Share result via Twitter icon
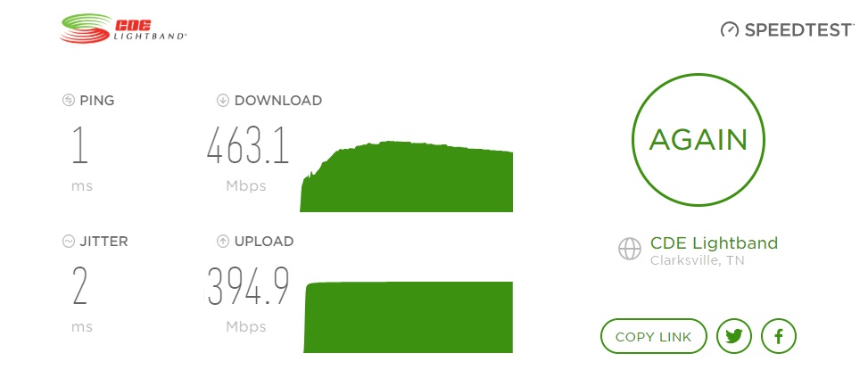This screenshot has height=386, width=868. pyautogui.click(x=734, y=336)
